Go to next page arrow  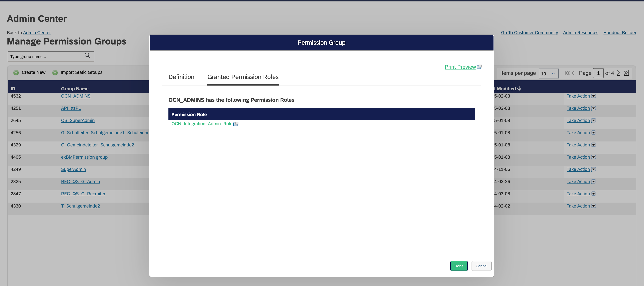tap(618, 73)
